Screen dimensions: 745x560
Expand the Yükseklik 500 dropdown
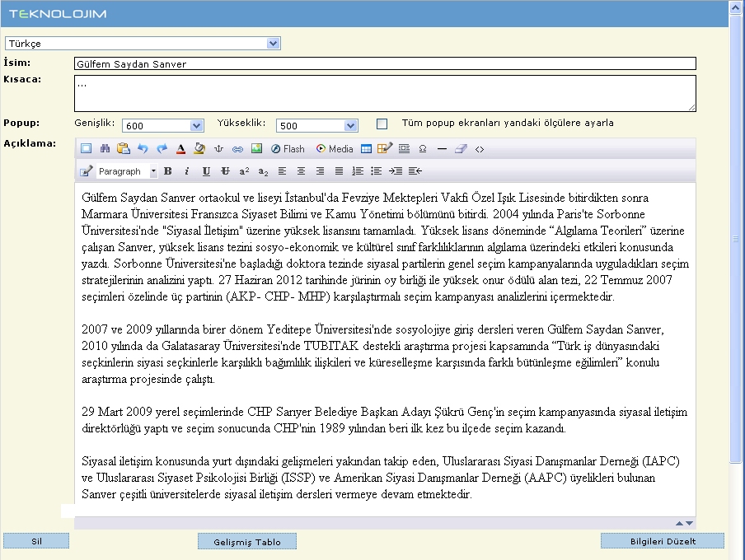click(x=316, y=126)
